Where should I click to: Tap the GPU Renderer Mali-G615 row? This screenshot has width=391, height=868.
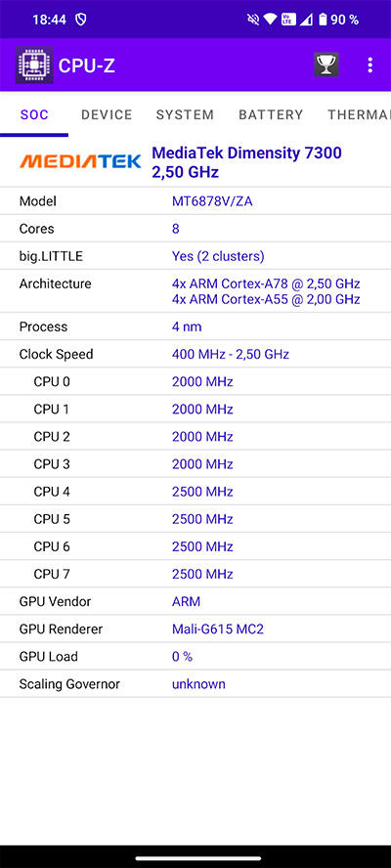click(x=195, y=629)
